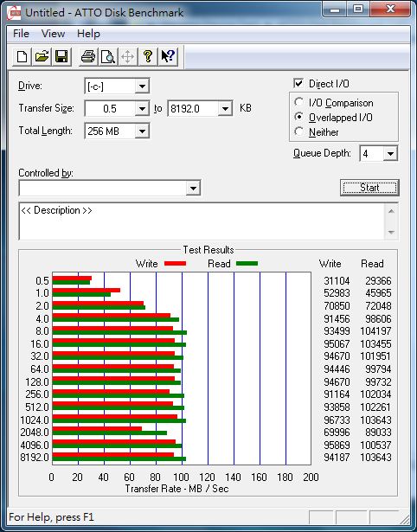Screen dimensions: 417x532
Task: Click the Read value 100537
Action: 375,445
